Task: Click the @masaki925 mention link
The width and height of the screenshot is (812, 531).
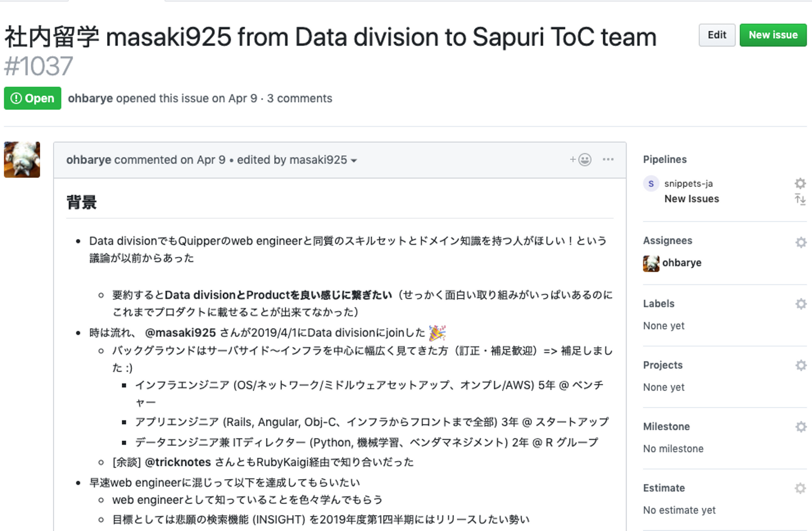Action: 180,333
